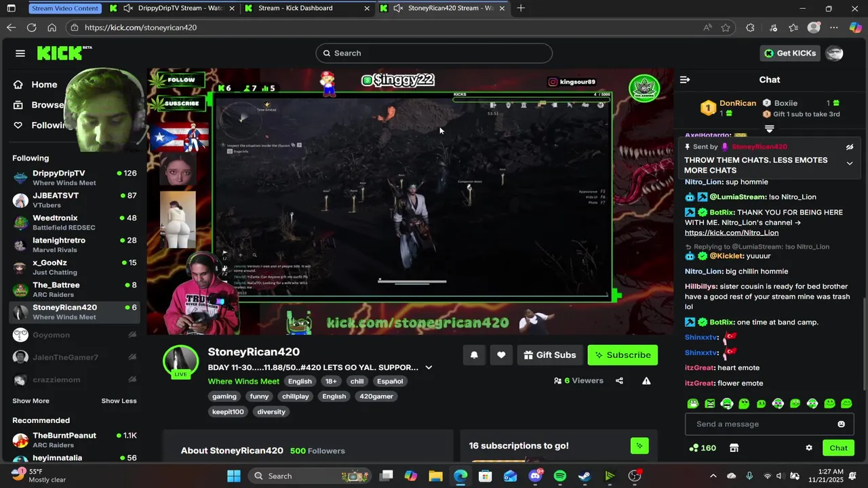Toggle stream notifications bell

474,355
